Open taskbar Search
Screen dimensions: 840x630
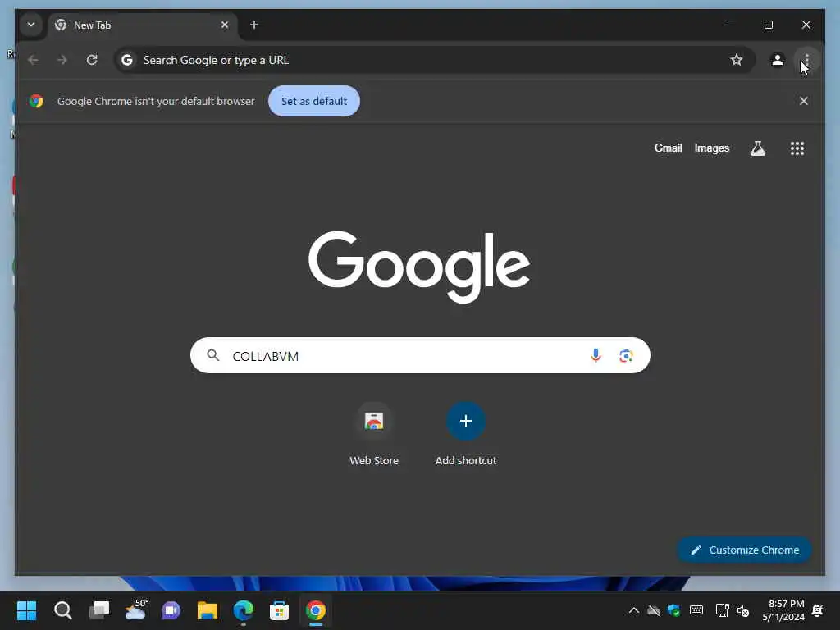[x=62, y=610]
